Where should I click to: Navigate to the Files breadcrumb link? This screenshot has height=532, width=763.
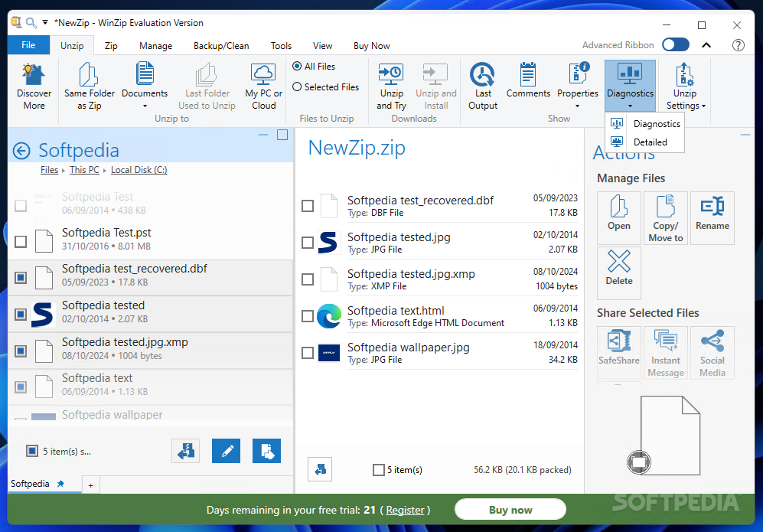[x=49, y=170]
